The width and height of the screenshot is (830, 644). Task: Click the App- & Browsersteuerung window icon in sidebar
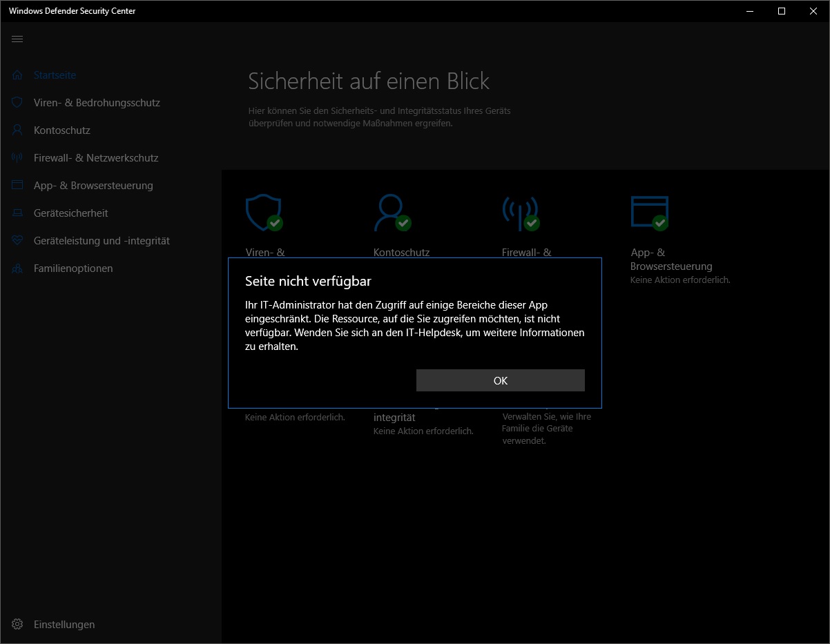point(17,186)
